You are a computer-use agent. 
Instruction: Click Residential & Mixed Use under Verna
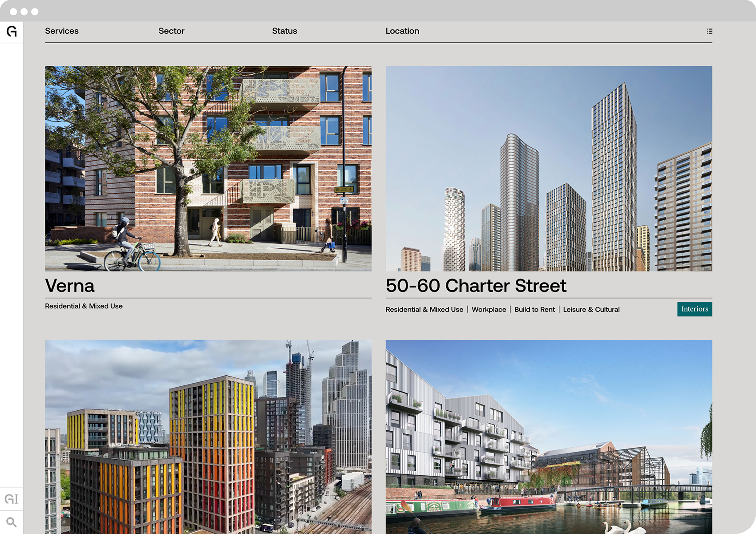point(84,306)
